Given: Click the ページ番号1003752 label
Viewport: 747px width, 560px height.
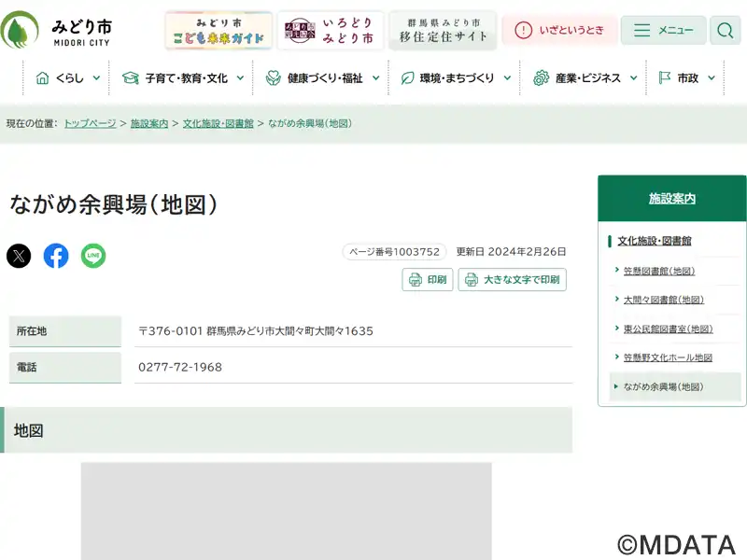Looking at the screenshot, I should tap(394, 252).
